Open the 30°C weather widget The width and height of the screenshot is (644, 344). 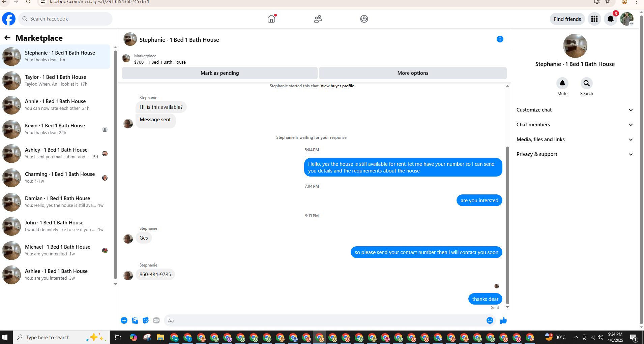(555, 337)
